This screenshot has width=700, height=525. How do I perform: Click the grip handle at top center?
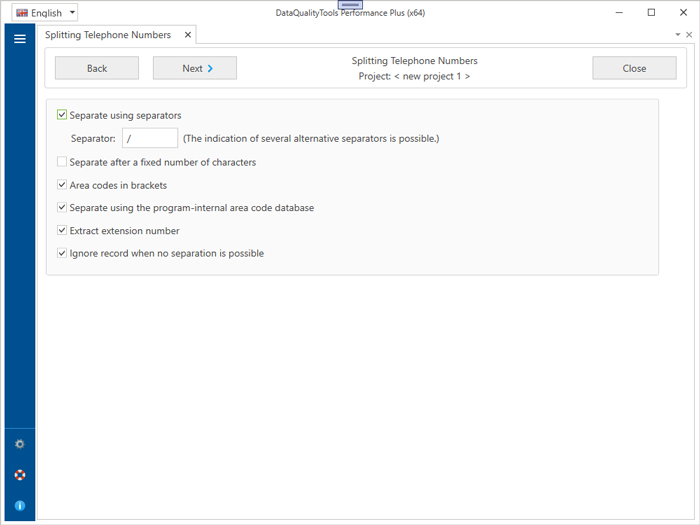(350, 5)
